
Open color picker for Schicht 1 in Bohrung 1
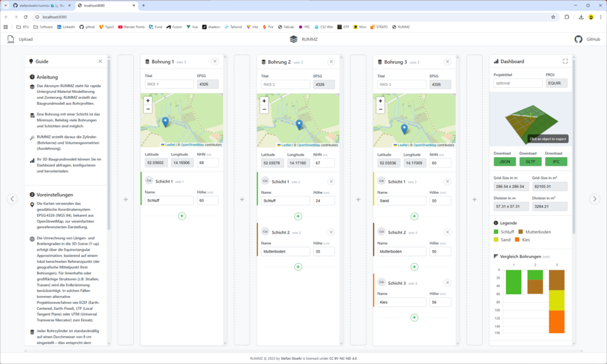(148, 181)
